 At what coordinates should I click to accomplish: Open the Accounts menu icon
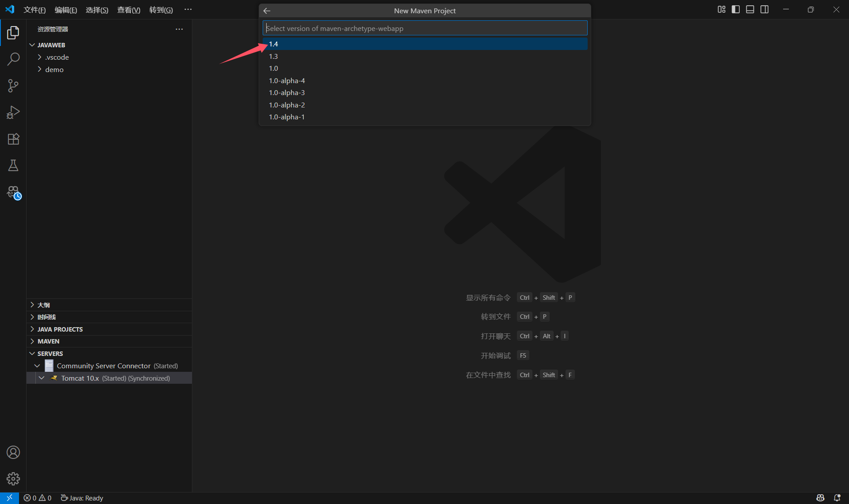click(13, 452)
